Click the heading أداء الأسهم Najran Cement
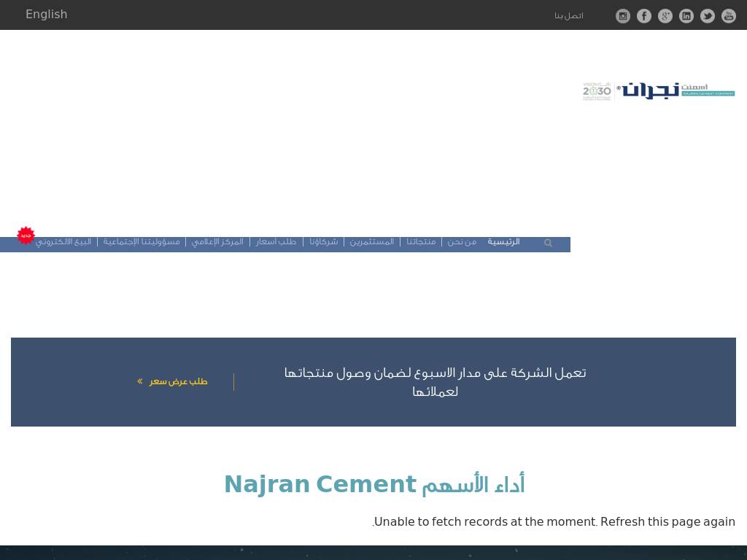Viewport: 747px width, 560px height. (x=374, y=484)
